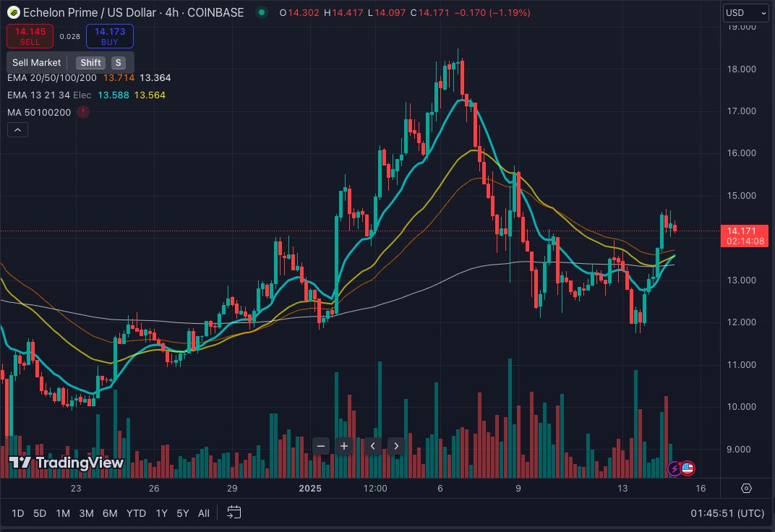Select the EMA 13 21 34 Elec indicator
Viewport: 775px width, 532px height.
click(49, 95)
